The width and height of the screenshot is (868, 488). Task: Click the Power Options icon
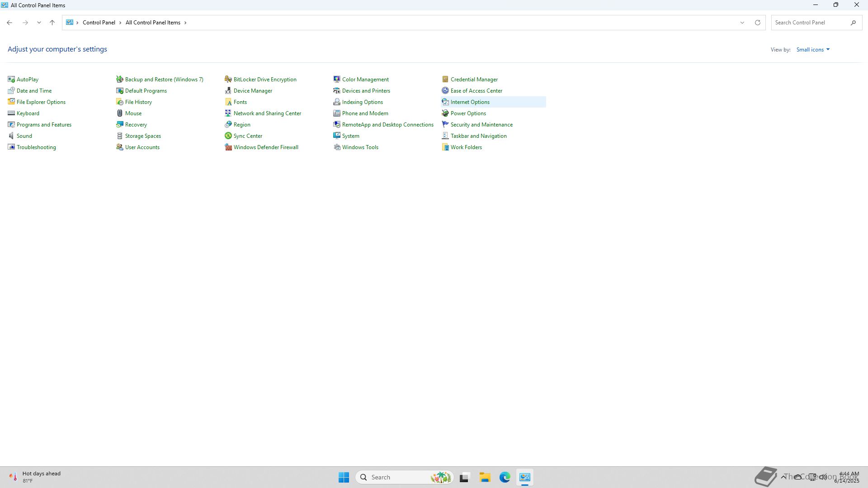coord(445,113)
